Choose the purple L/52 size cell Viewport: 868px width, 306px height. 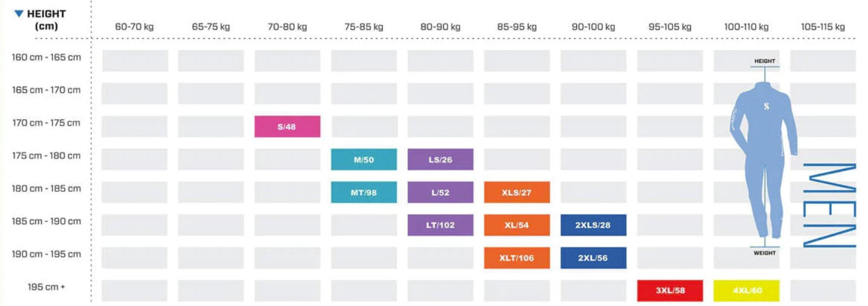coord(440,192)
